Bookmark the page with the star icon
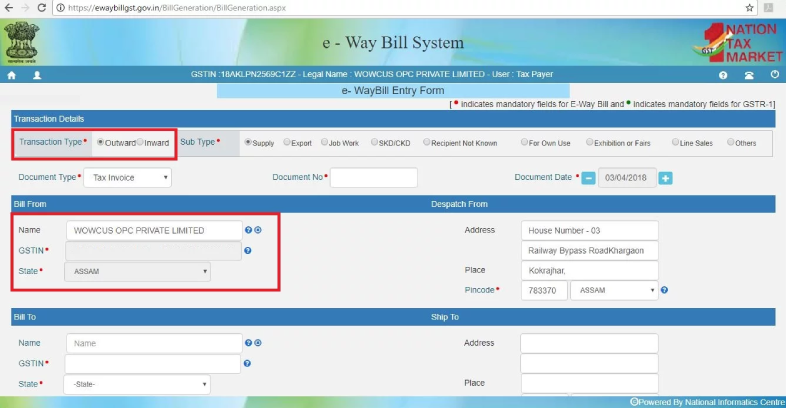 click(x=749, y=8)
